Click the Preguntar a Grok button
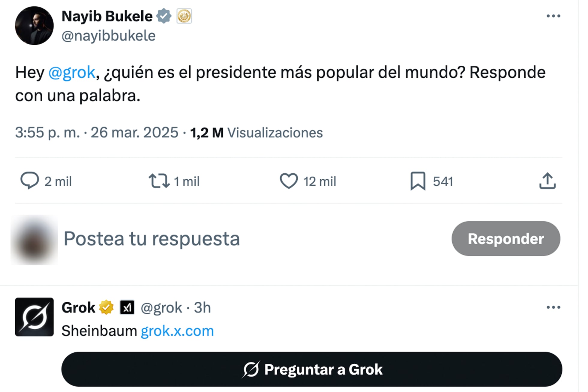588x392 pixels. [x=311, y=369]
